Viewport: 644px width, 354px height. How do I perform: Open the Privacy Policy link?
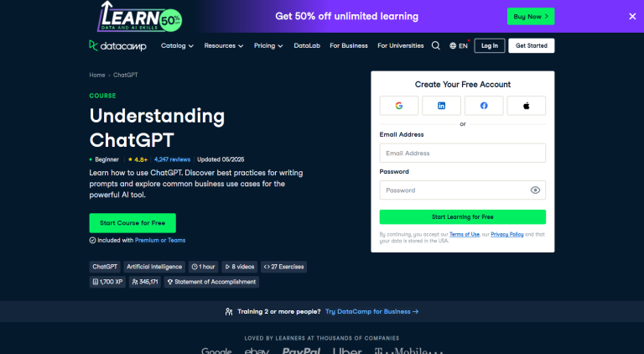coord(507,234)
